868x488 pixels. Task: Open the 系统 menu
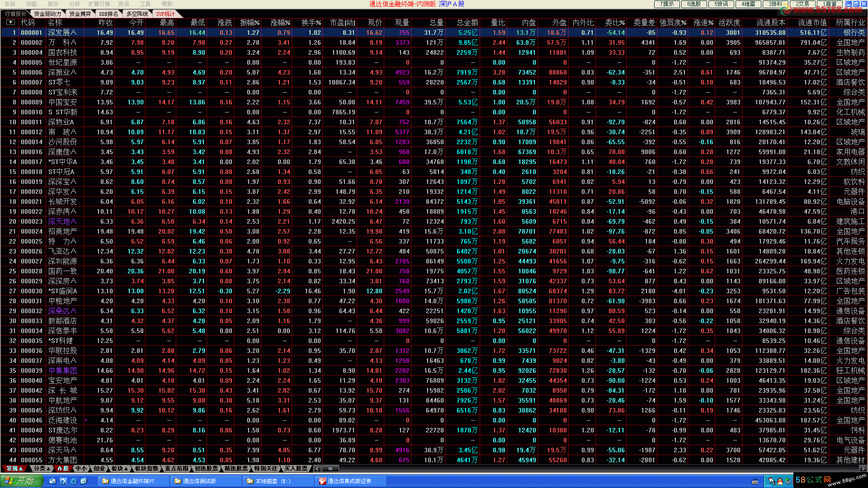10,4
